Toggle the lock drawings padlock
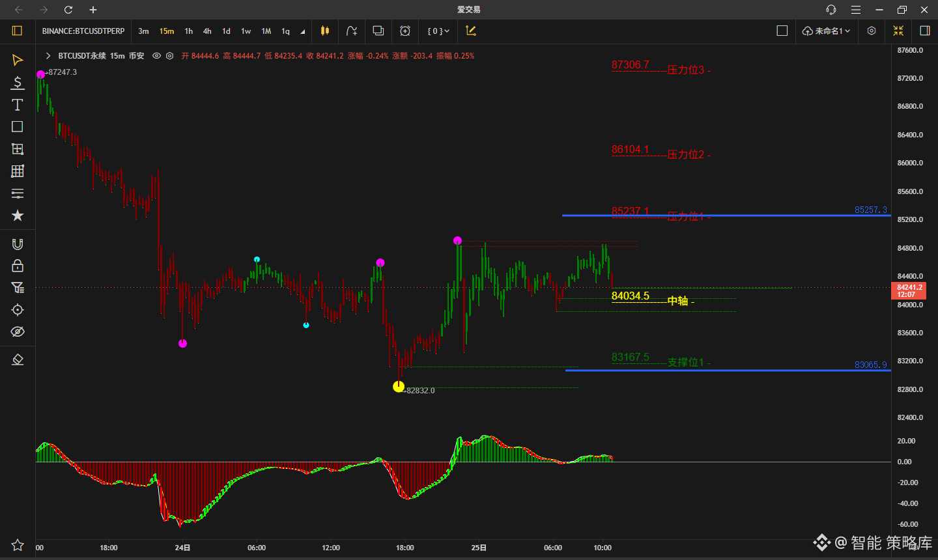This screenshot has width=938, height=560. [x=18, y=266]
